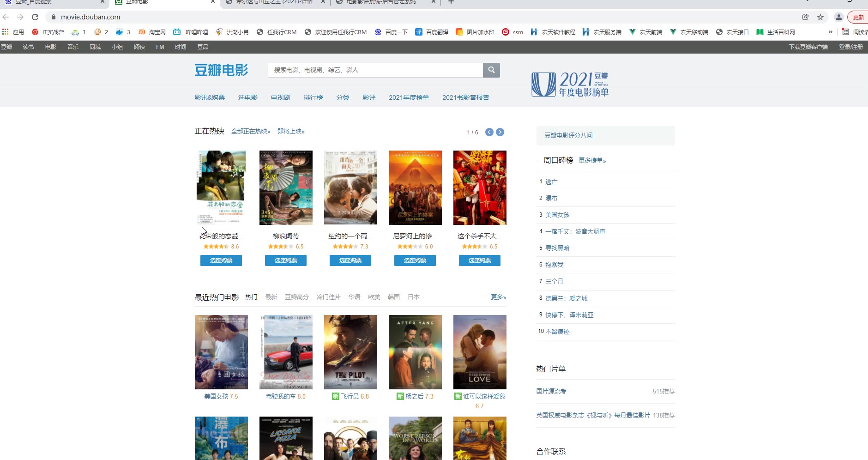Open the 淘宝网 bookmark
The height and width of the screenshot is (460, 868).
point(152,32)
